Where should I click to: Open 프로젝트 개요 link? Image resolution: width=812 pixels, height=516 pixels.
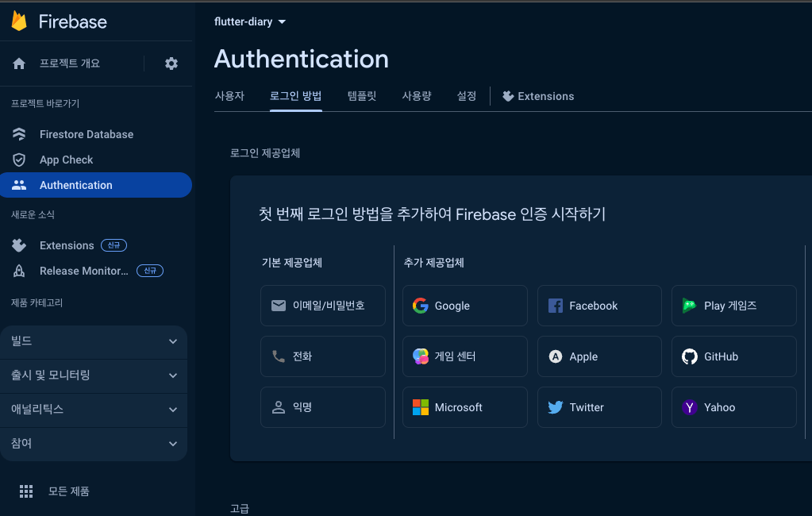(70, 64)
